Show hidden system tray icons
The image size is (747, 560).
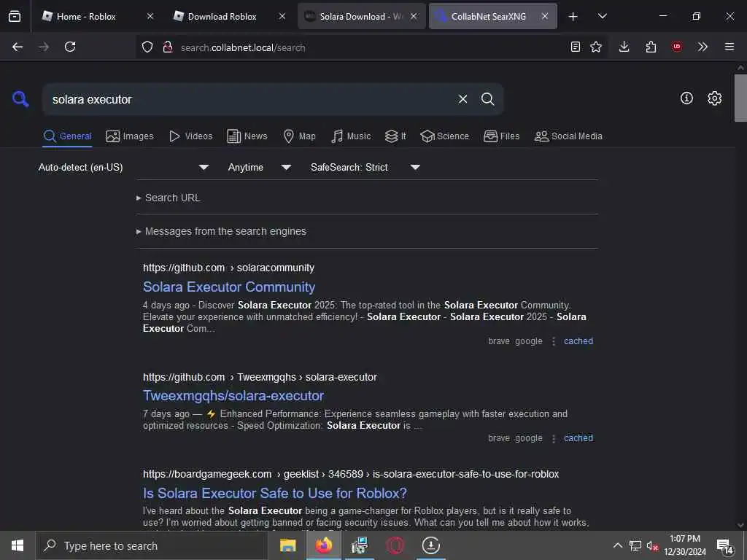tap(617, 545)
